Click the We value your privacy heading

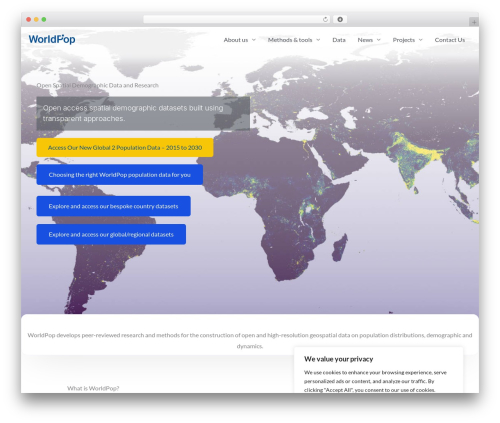pos(338,359)
